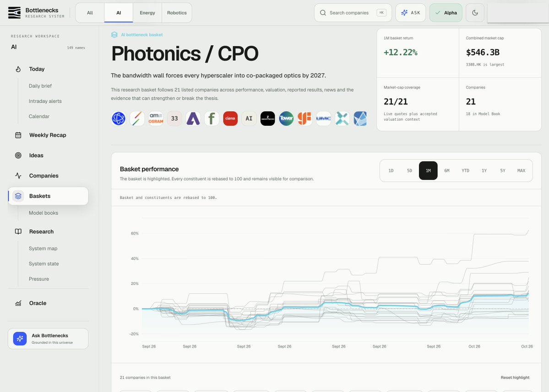Image resolution: width=549 pixels, height=392 pixels.
Task: Click the ASK button in header
Action: 411,13
